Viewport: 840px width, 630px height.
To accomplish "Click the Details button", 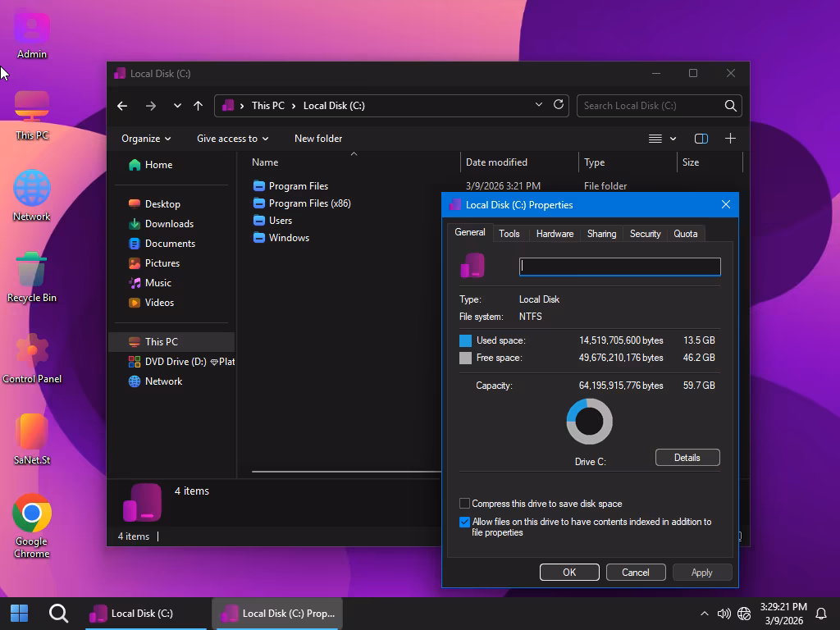I will click(x=687, y=458).
